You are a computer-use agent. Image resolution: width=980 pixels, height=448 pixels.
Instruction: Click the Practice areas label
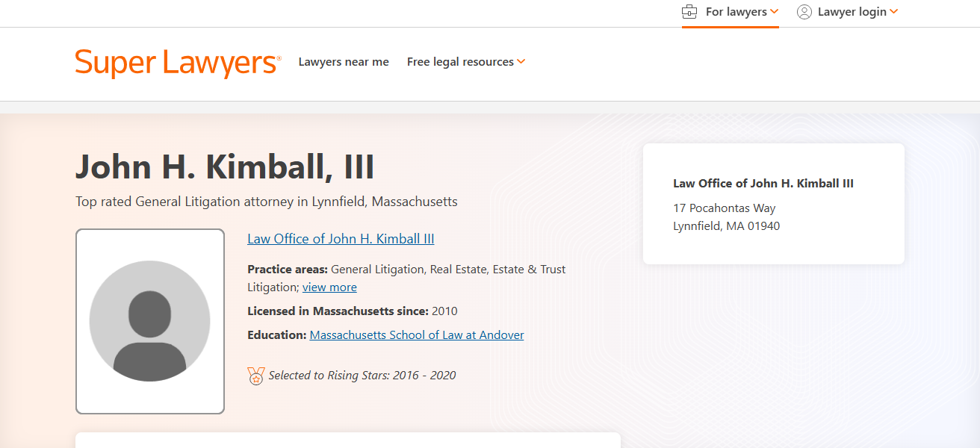pos(288,270)
